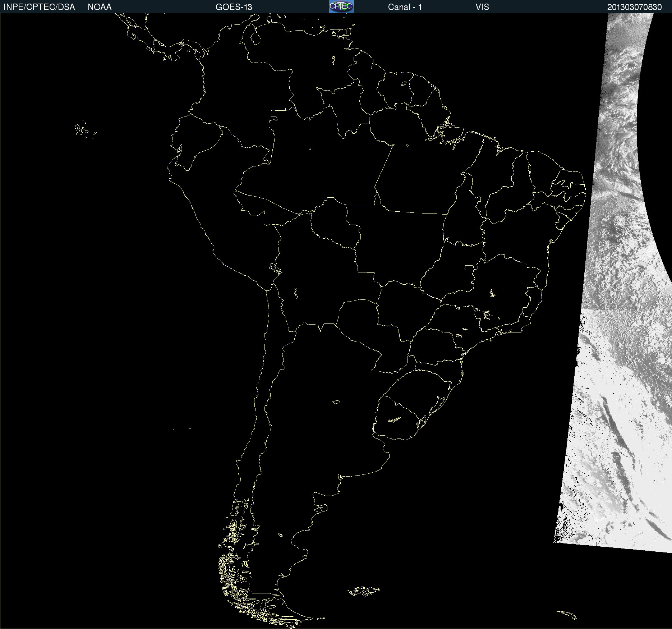Click the Galapagos Islands outline
672x629 pixels.
point(85,130)
